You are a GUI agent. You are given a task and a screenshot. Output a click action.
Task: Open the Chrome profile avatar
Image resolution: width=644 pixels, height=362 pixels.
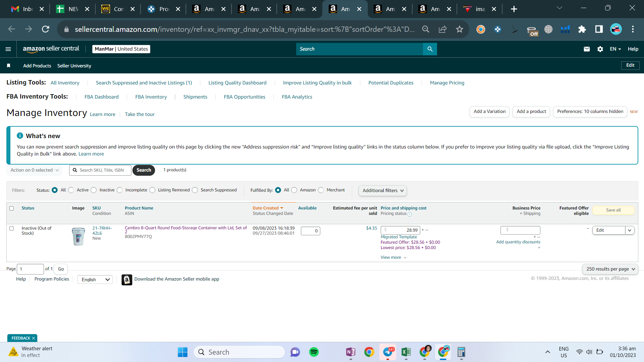tap(616, 29)
